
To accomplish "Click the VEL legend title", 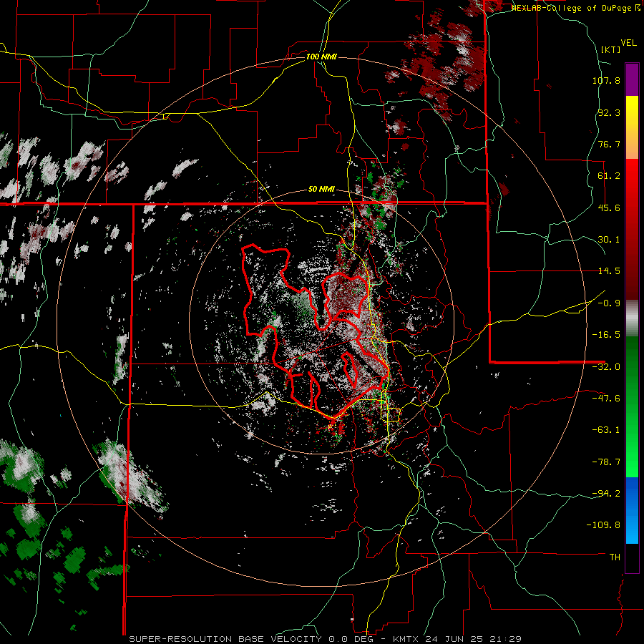I will click(x=628, y=43).
